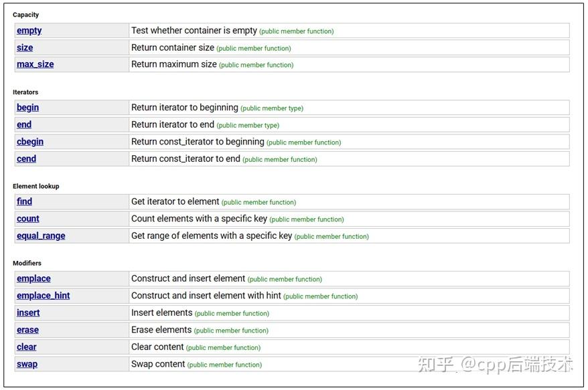
Task: Click the "Construct and insert element with hint" text
Action: pyautogui.click(x=206, y=296)
